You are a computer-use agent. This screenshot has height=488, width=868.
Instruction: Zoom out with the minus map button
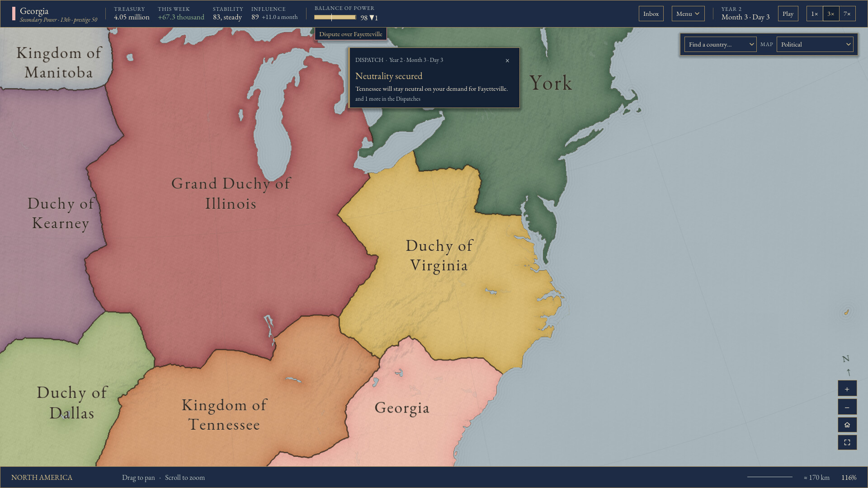click(x=847, y=407)
